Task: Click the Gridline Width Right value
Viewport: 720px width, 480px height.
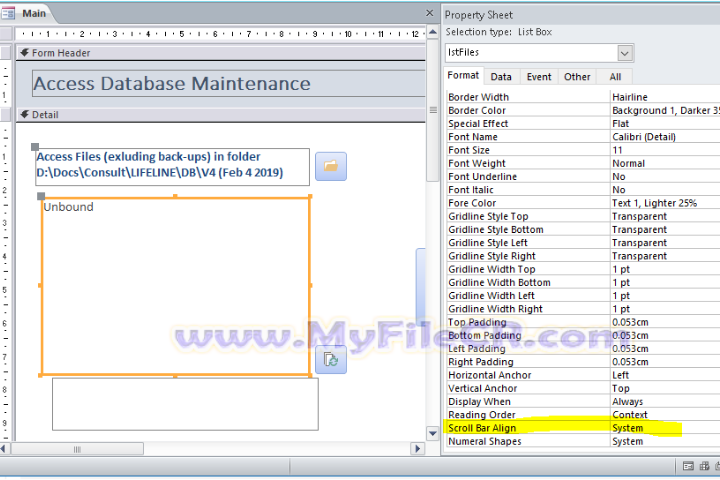Action: [x=665, y=309]
